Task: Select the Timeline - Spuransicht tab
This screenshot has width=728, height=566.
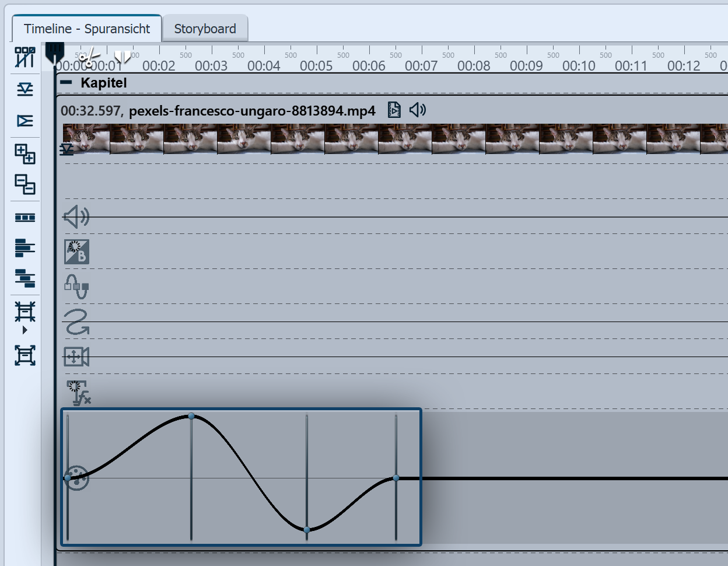Action: [x=87, y=29]
